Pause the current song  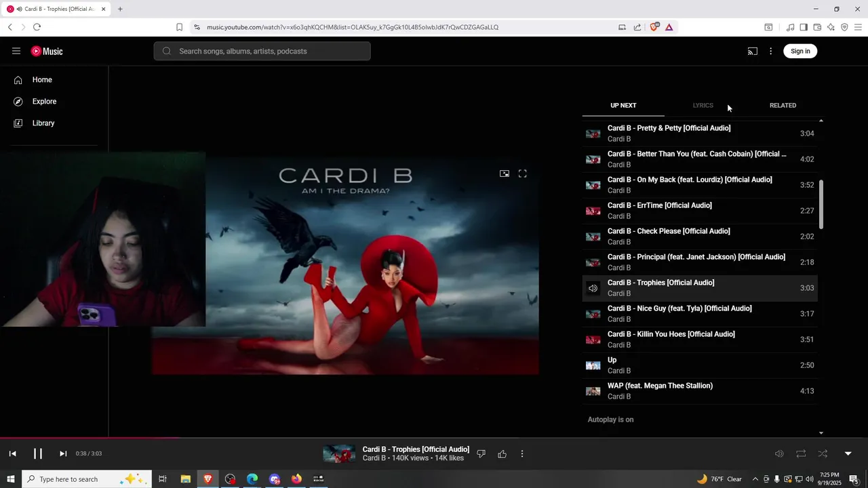pos(38,453)
